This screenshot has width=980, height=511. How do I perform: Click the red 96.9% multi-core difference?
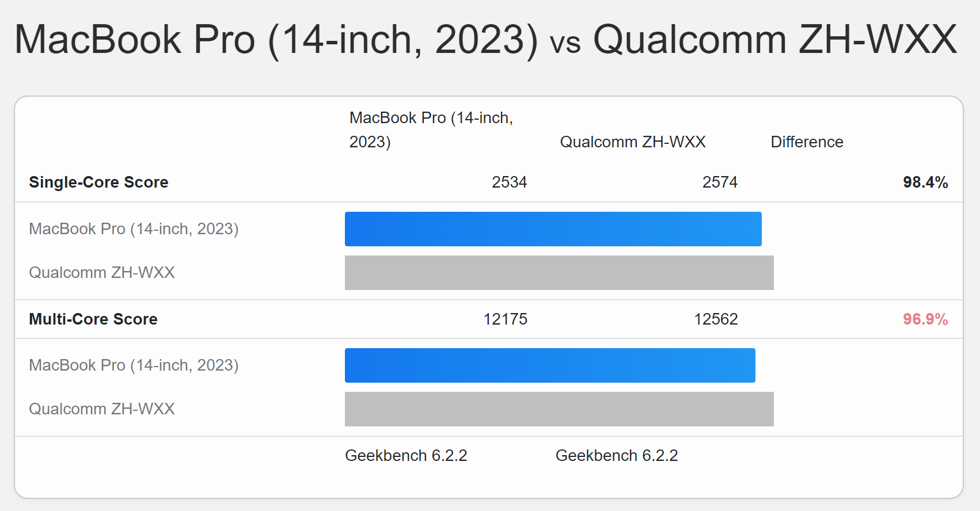click(x=925, y=319)
